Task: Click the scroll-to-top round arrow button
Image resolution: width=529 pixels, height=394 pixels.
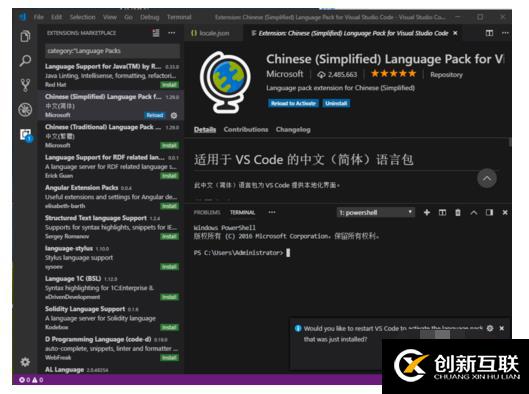Action: [487, 178]
